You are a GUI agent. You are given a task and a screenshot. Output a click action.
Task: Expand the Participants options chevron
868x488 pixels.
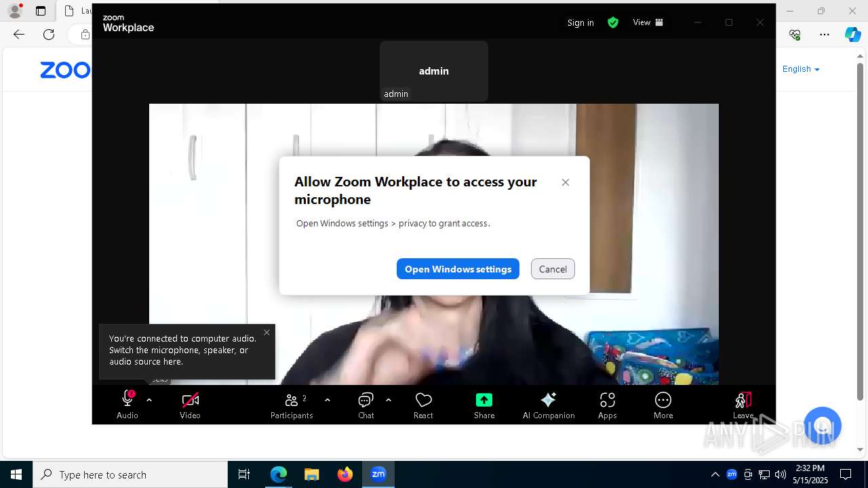pos(328,400)
